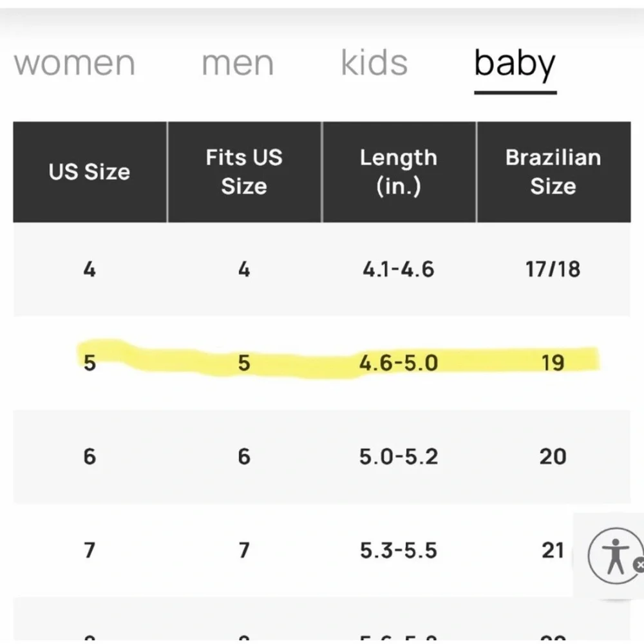Click US Size 6 in first column
Image resolution: width=644 pixels, height=644 pixels.
point(90,457)
